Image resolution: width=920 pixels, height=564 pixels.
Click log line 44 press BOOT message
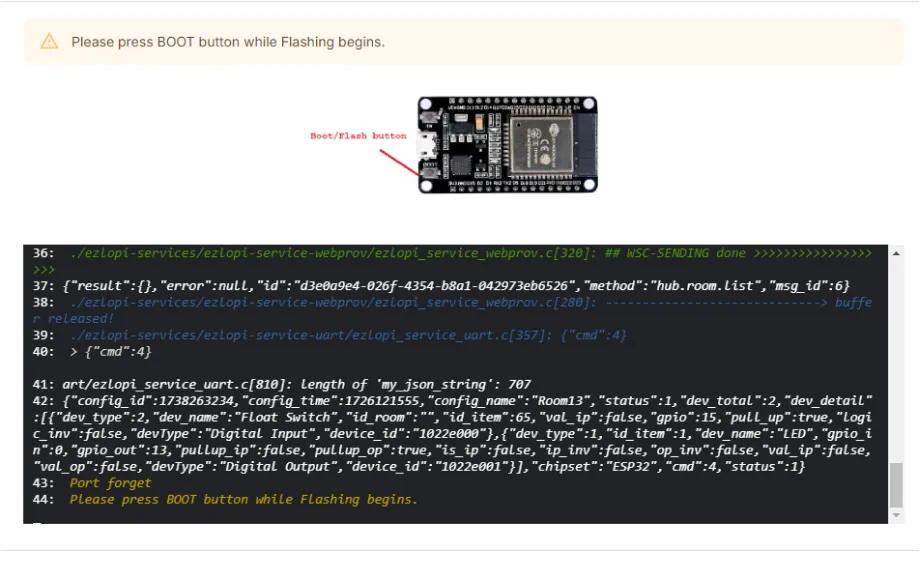point(225,499)
